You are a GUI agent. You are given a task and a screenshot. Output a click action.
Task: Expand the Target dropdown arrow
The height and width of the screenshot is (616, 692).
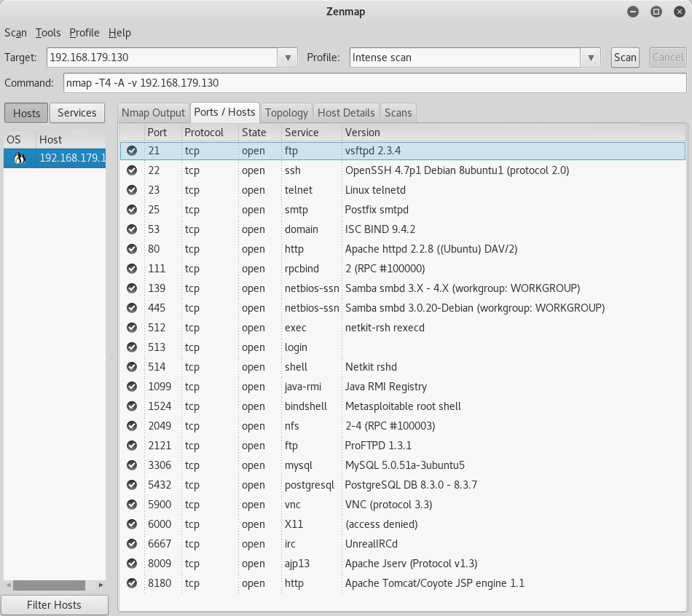(288, 58)
